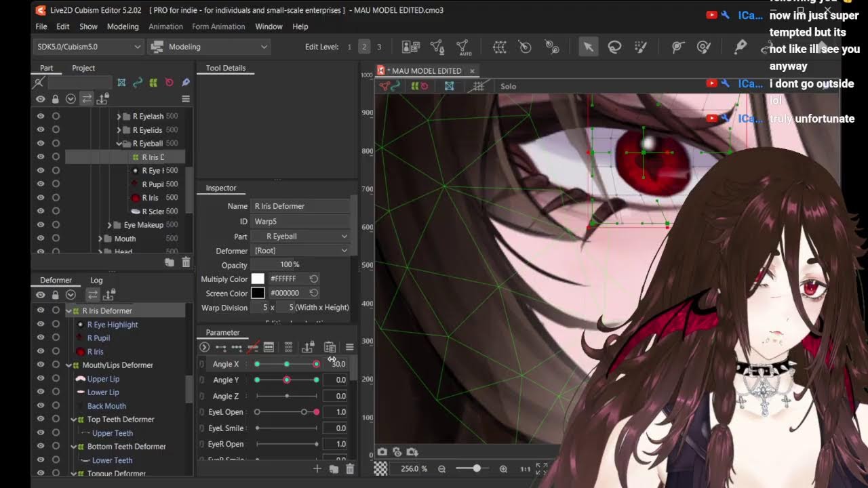Open the Part panel hamburger menu
This screenshot has height=488, width=868.
point(185,99)
